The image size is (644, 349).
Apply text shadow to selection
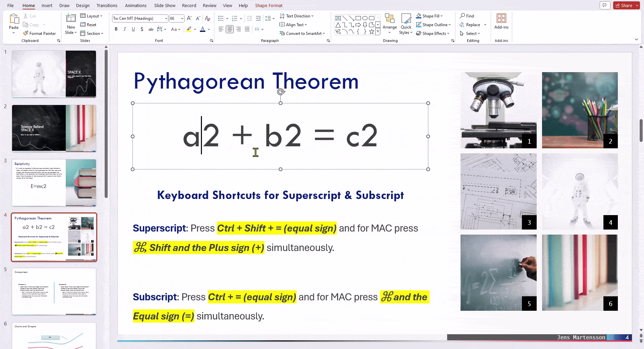click(x=142, y=29)
